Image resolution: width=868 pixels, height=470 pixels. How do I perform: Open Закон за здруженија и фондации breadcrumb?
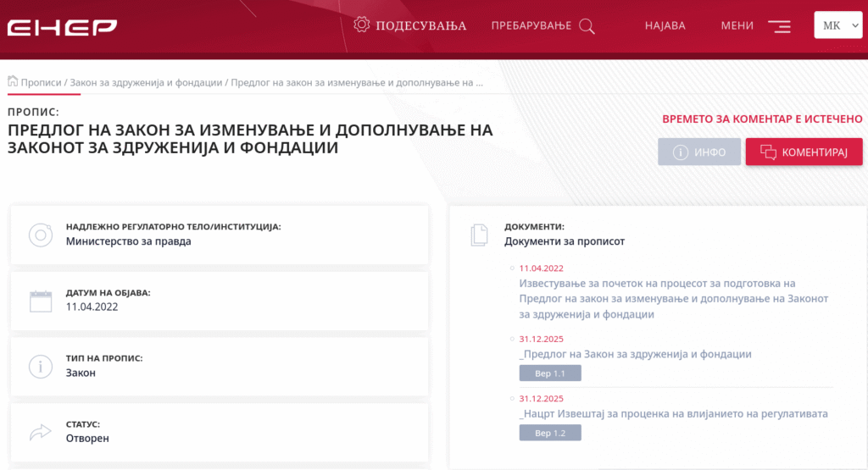point(146,82)
